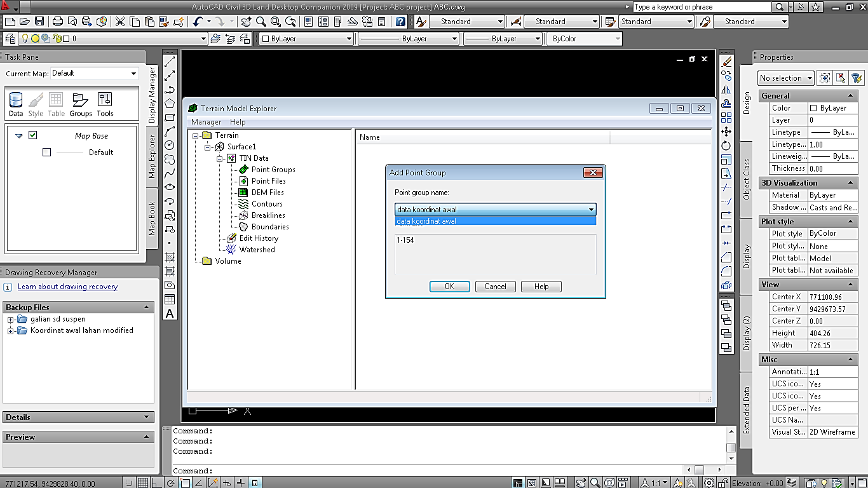Expand the galian sd suspen backup folder
Viewport: 868px width, 488px height.
(x=11, y=320)
